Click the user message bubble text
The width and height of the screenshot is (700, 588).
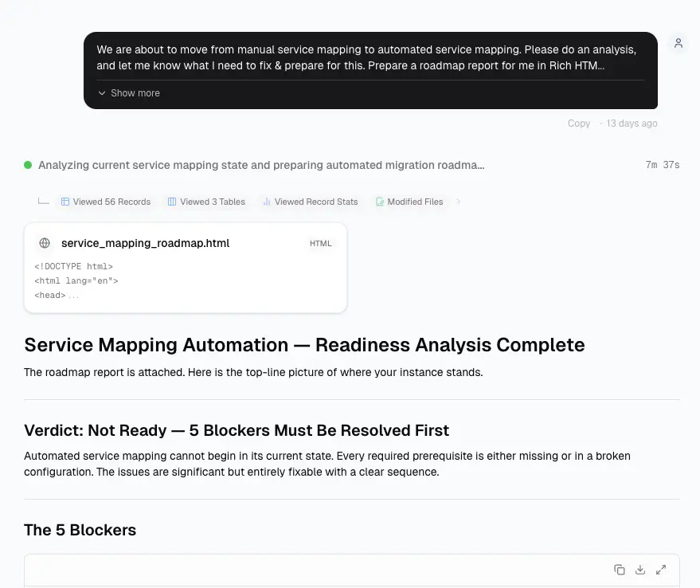tap(366, 57)
